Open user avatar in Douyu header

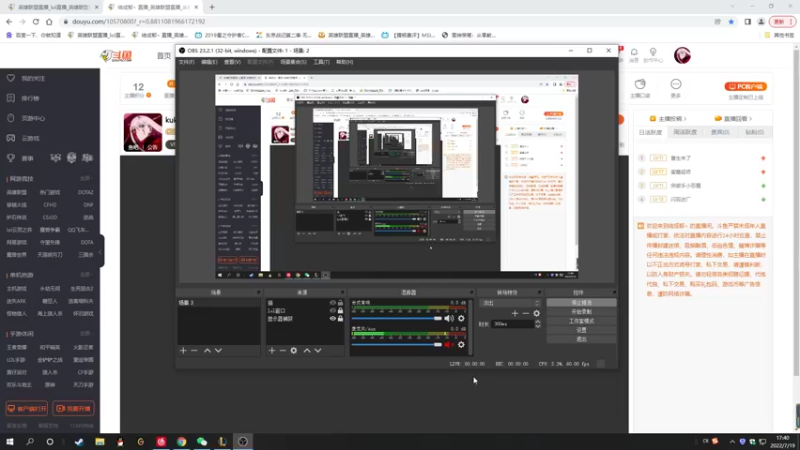(x=682, y=55)
